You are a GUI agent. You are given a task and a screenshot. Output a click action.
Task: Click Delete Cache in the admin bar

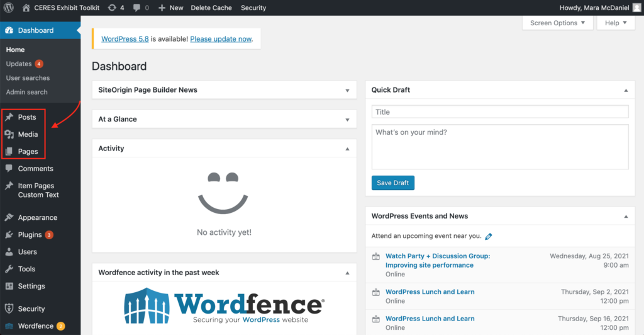[x=211, y=8]
